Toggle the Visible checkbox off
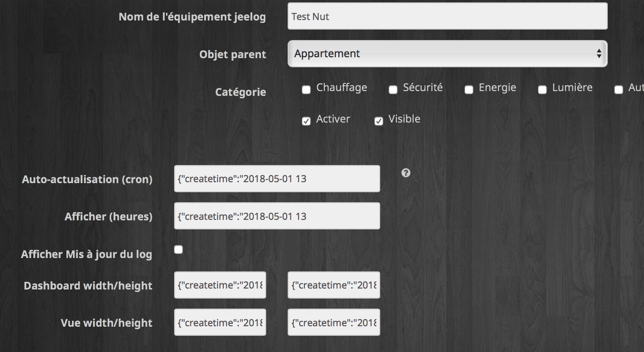 (379, 121)
